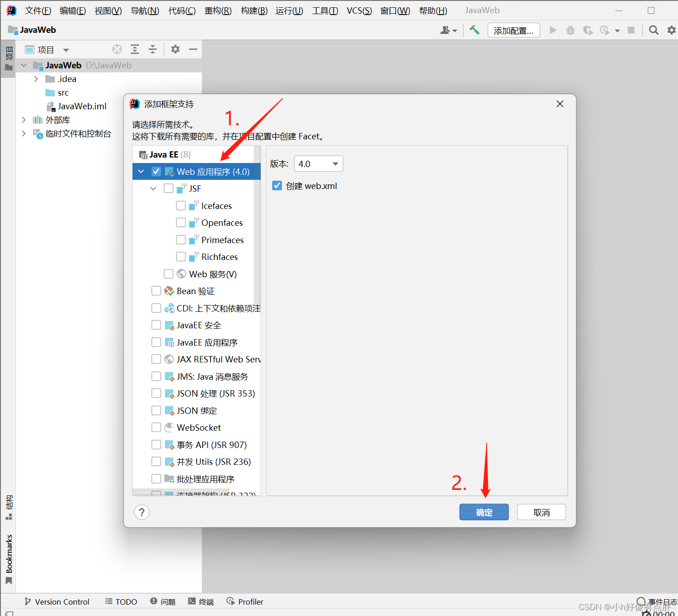Open the 版本 4.0 version dropdown
The height and width of the screenshot is (616, 678).
[x=318, y=164]
